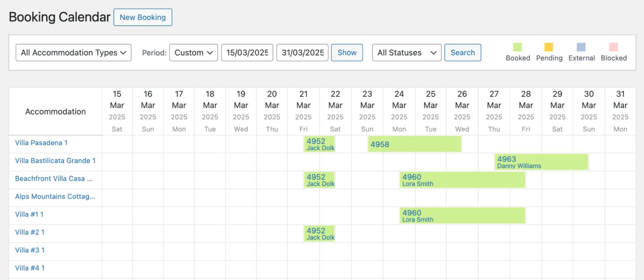Open the All Statuses dropdown

click(407, 53)
